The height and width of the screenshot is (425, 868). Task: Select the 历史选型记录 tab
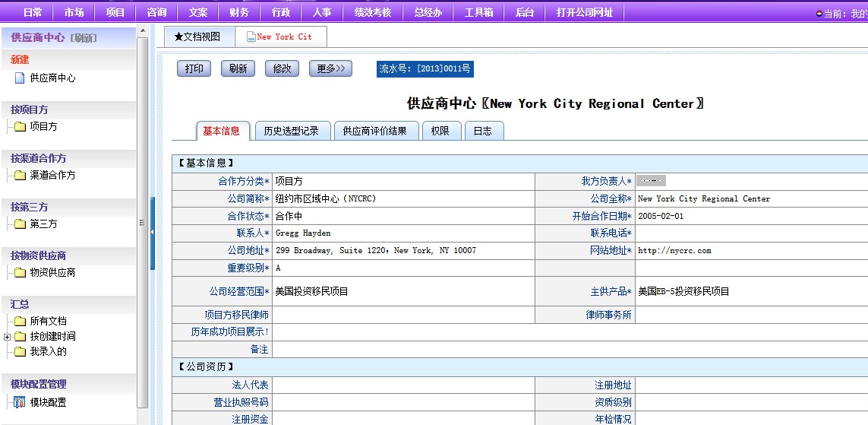[292, 132]
